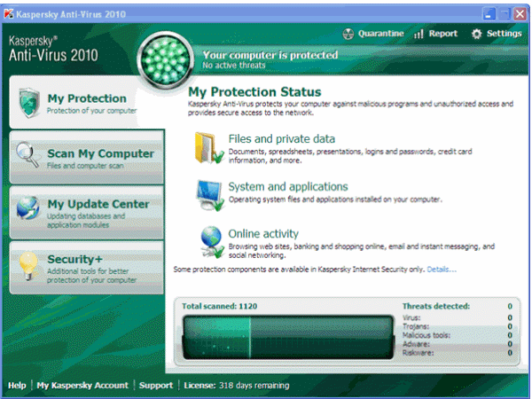Screen dimensions: 532x399
Task: Click the Malicious tools count row
Action: [457, 335]
